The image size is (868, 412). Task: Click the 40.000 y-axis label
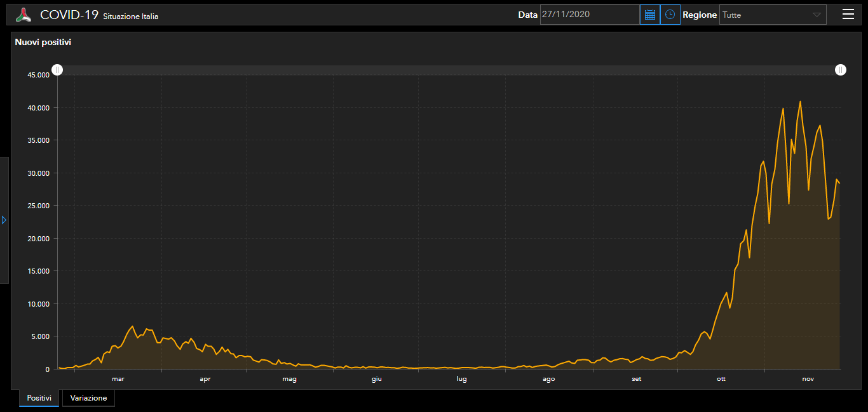[37, 108]
